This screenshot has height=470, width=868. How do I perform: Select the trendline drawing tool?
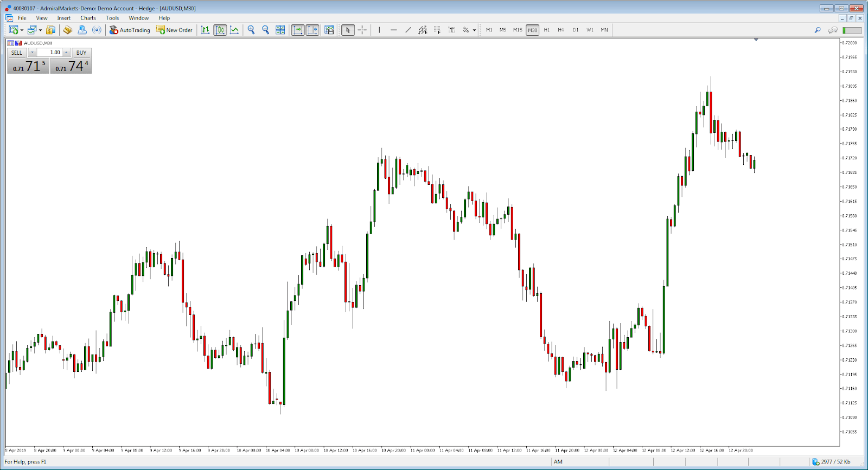(408, 30)
